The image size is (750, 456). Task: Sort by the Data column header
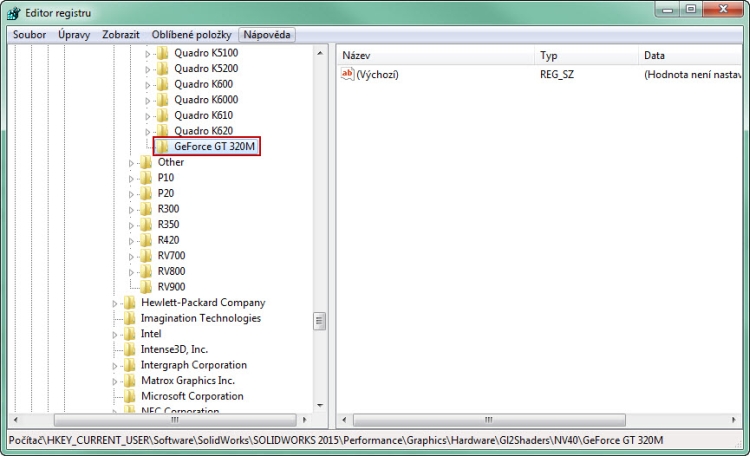[x=690, y=56]
